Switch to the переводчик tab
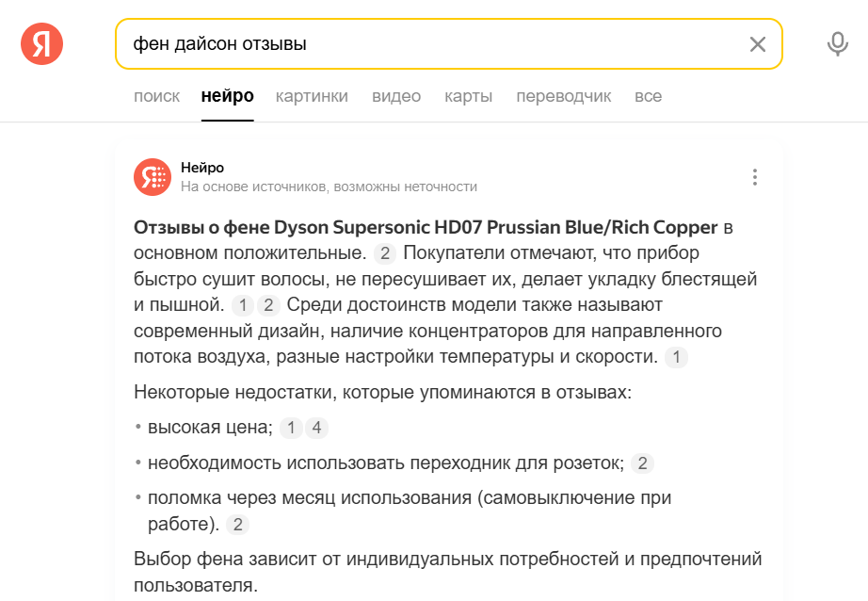The width and height of the screenshot is (868, 601). pyautogui.click(x=563, y=96)
